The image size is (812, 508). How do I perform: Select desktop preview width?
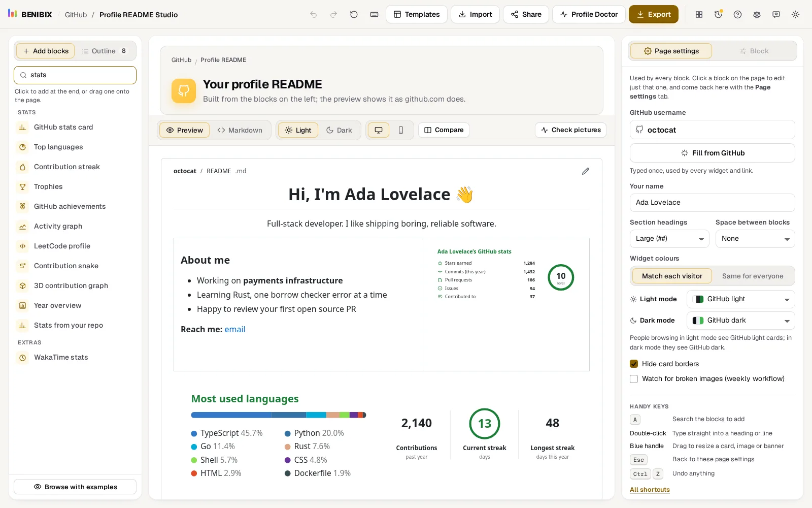(379, 130)
